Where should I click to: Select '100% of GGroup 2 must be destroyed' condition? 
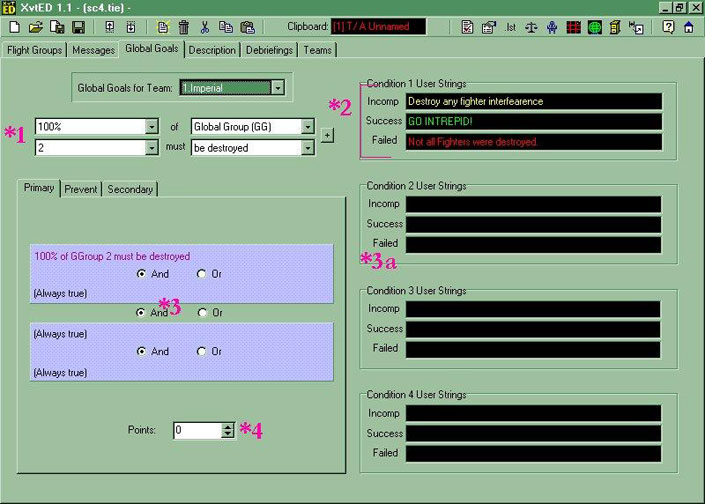pos(112,256)
